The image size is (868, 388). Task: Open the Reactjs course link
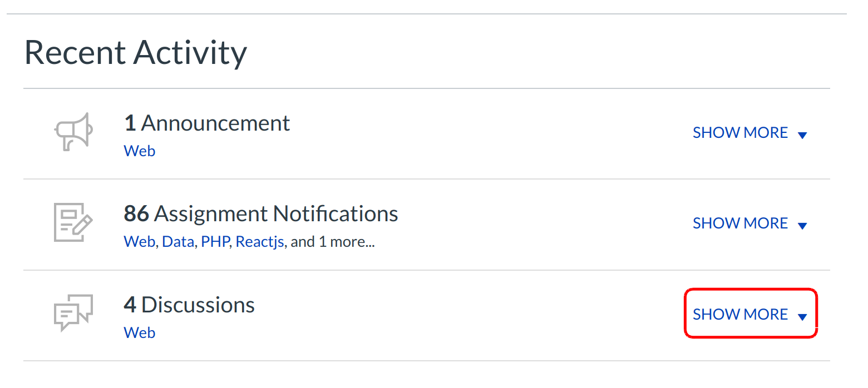click(x=259, y=242)
